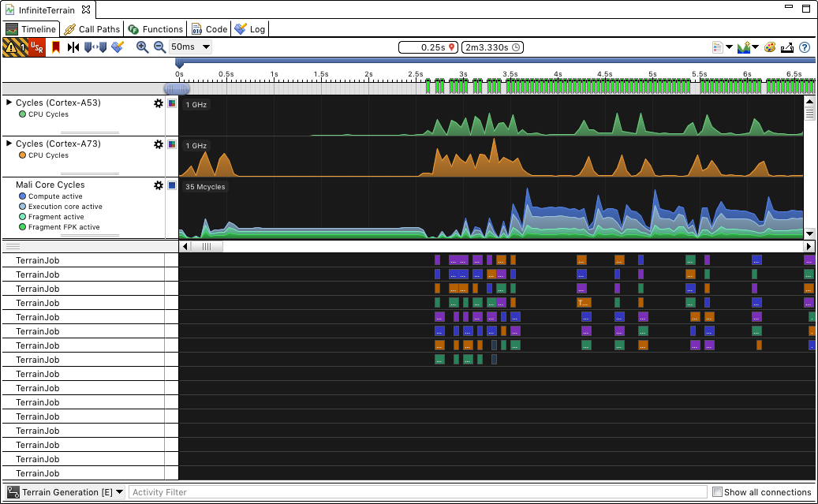
Task: Open settings gear for Cortex-A53 chart
Action: click(159, 103)
